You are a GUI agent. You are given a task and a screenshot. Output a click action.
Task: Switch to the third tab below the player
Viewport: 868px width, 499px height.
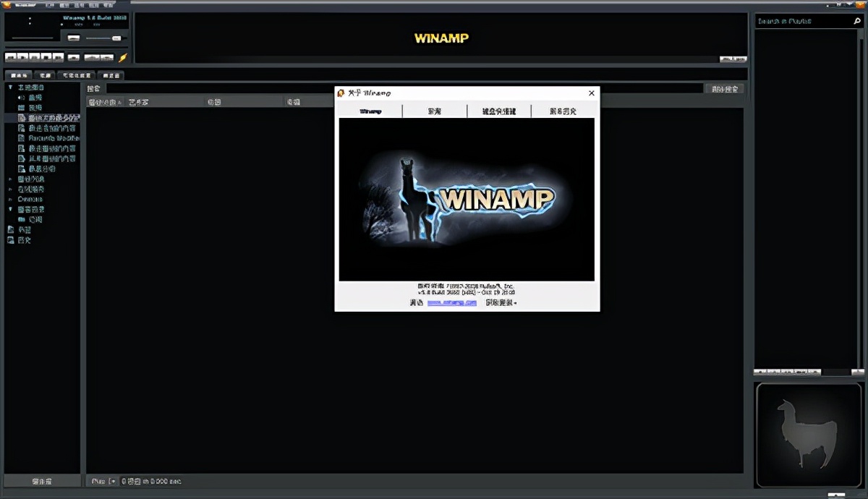point(76,74)
